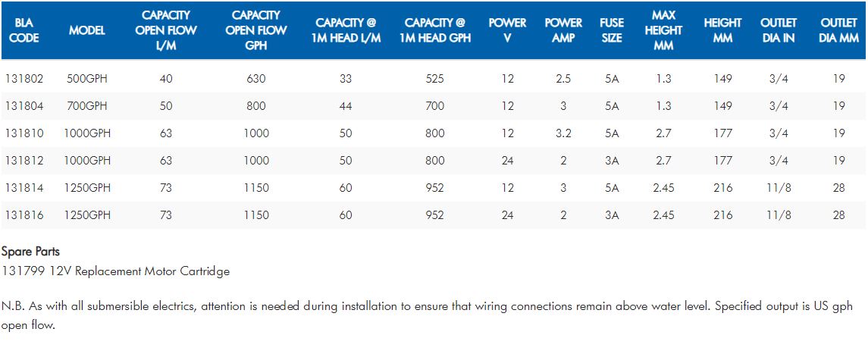
Task: Select BLA code 131802 cell
Action: (x=24, y=79)
